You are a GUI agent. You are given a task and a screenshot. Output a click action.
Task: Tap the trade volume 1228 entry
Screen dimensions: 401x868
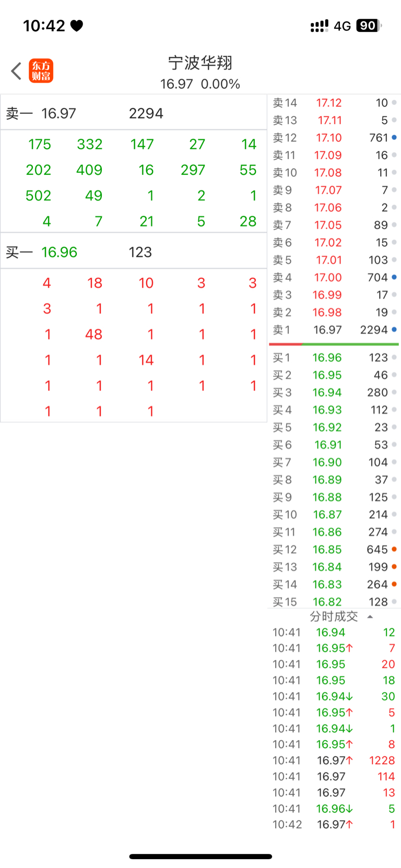[382, 760]
